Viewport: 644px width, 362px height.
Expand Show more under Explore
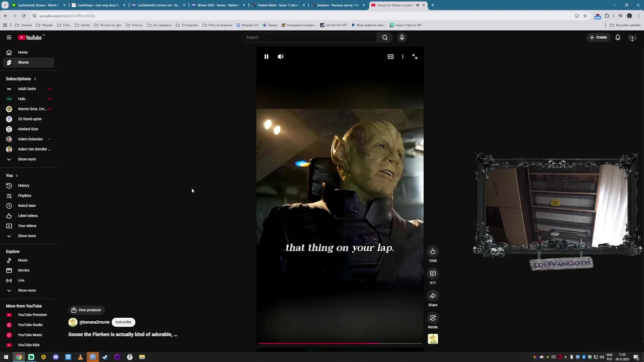click(x=28, y=291)
